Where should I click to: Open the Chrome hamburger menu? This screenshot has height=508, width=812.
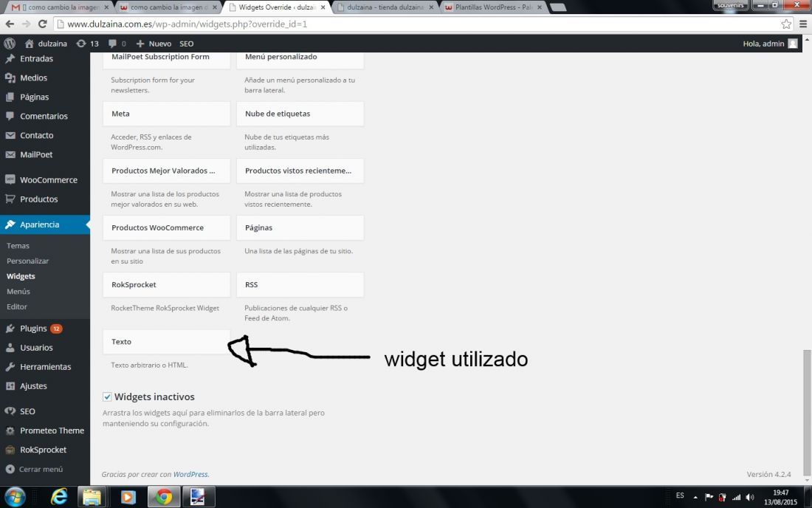click(803, 24)
